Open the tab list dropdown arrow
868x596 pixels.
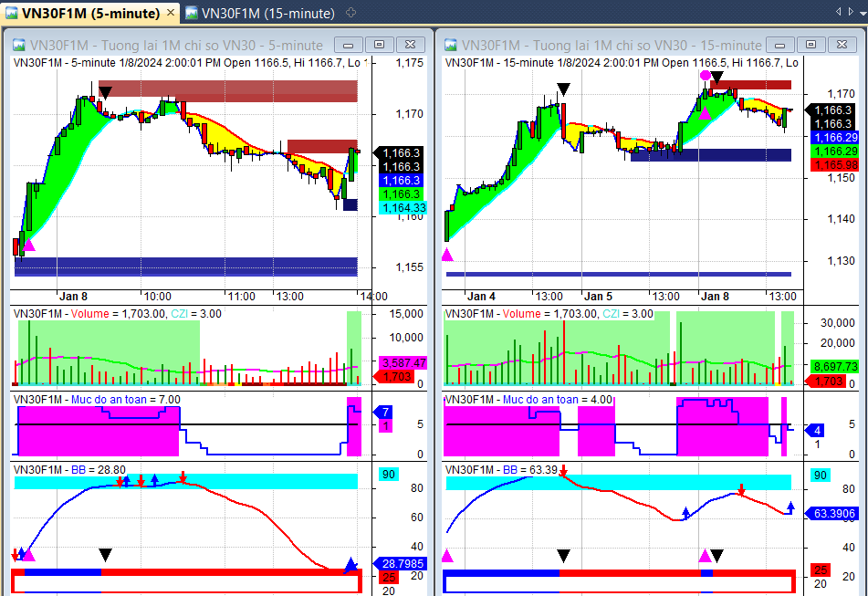point(863,12)
